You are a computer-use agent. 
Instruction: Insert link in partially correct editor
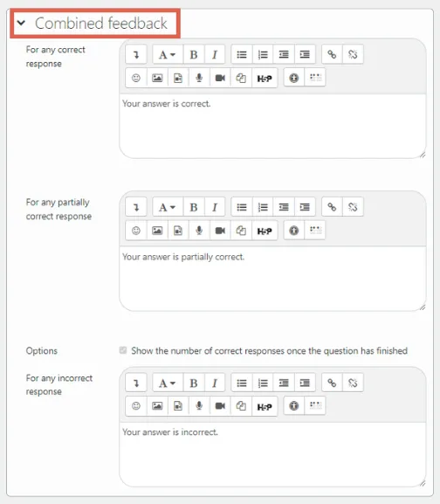tap(332, 207)
